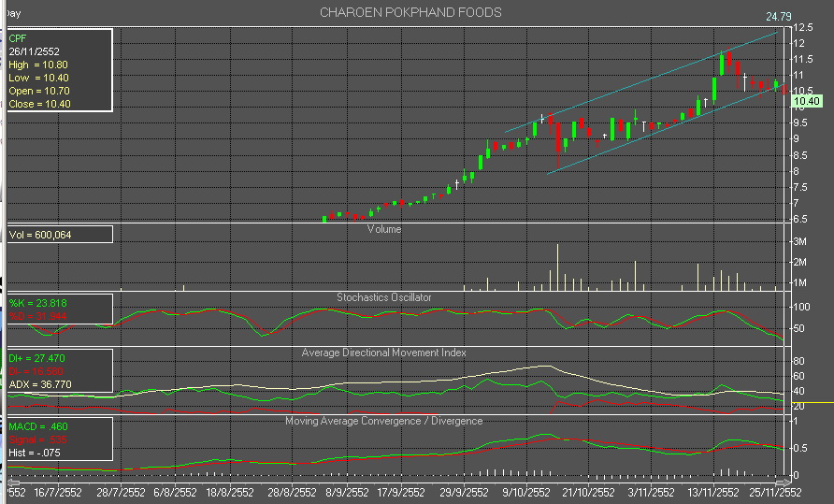Click the chart title CHAROEN POKPHAND FOODS
This screenshot has height=504, width=834.
tap(410, 12)
